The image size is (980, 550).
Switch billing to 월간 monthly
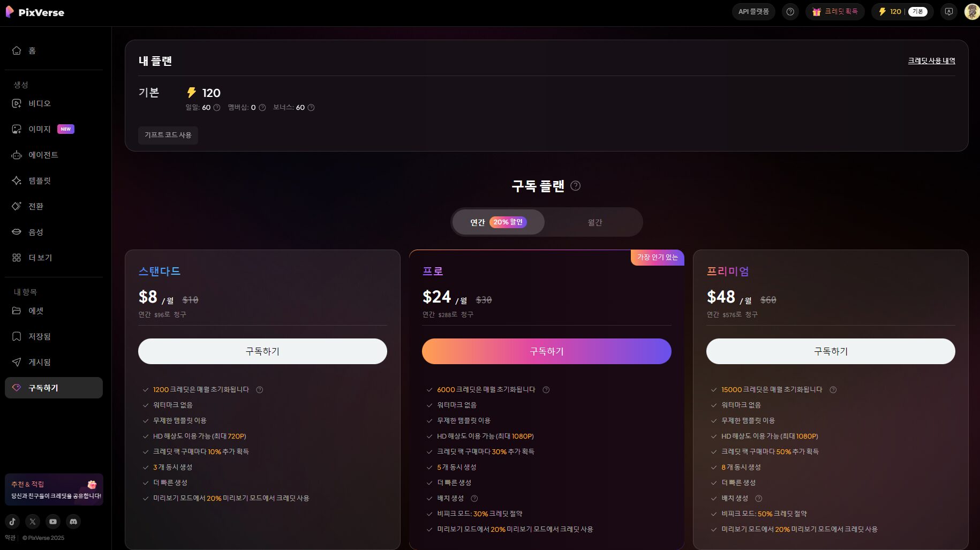coord(594,222)
